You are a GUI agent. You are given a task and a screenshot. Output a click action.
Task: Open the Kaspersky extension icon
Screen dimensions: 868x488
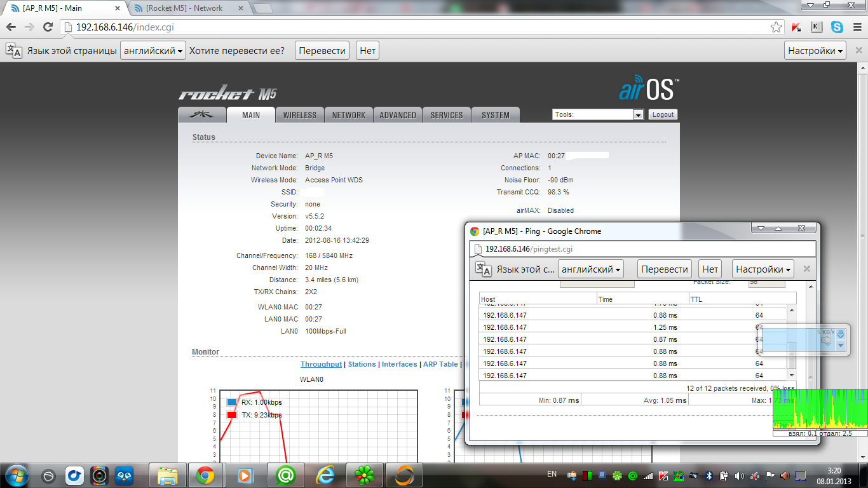(x=796, y=27)
